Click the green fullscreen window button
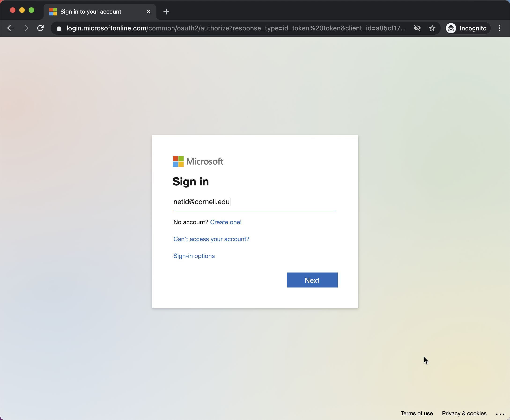 coord(31,10)
